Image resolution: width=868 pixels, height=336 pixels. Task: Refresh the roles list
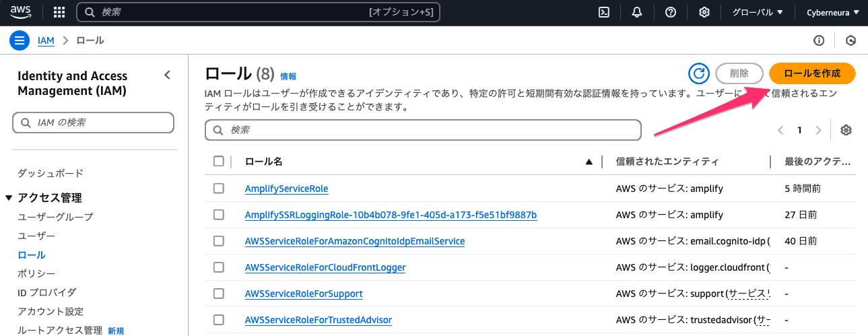pos(700,73)
